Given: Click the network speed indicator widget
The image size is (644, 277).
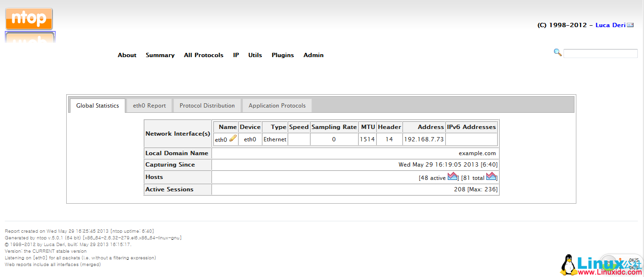Looking at the screenshot, I should coord(629,263).
